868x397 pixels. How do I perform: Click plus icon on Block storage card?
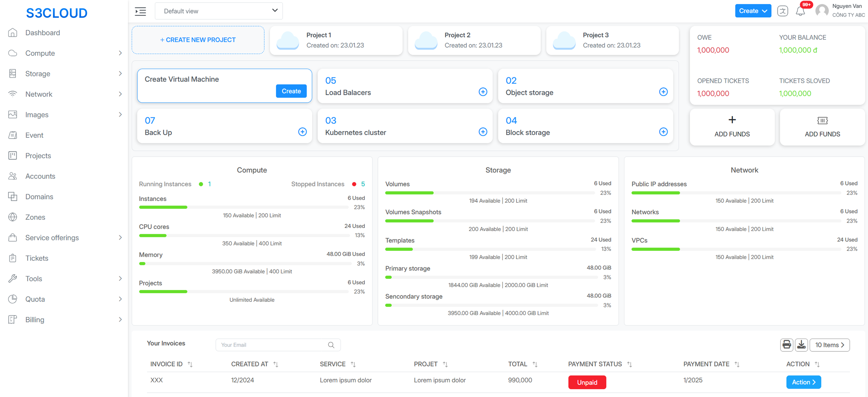click(663, 132)
